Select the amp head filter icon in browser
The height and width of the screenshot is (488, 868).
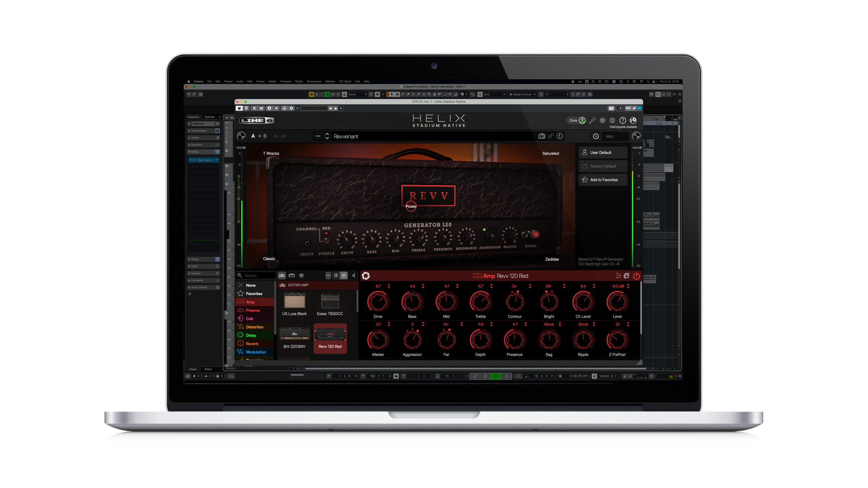point(282,276)
